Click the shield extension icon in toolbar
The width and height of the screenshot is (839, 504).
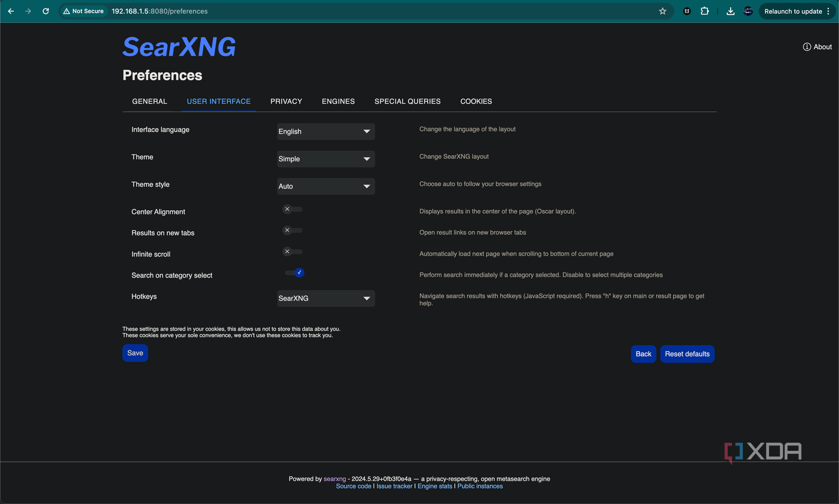[x=687, y=11]
